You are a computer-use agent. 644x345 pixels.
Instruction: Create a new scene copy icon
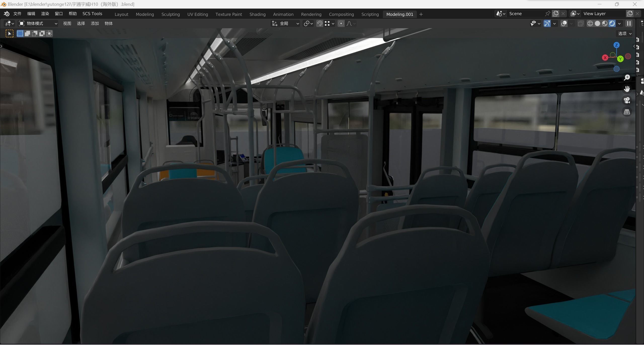click(556, 14)
